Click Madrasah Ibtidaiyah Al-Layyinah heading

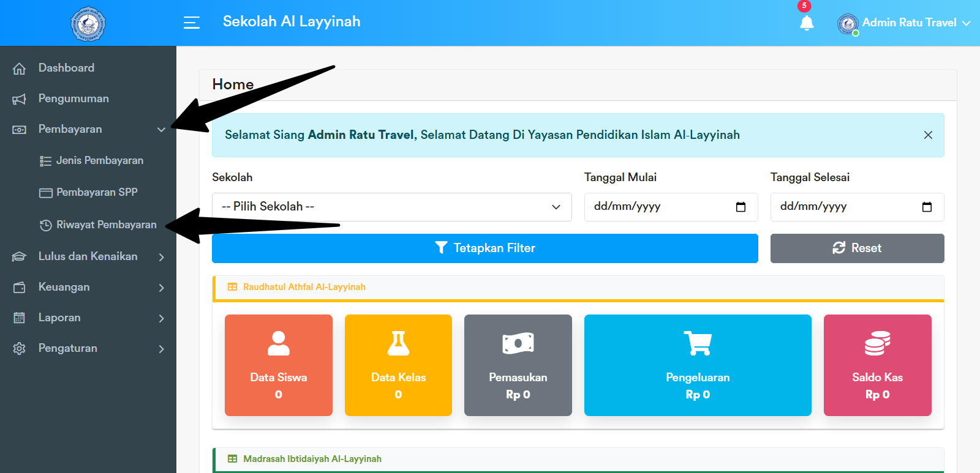312,459
